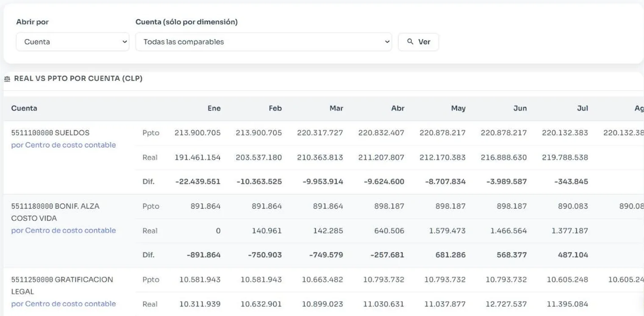Click the Ene column header
Viewport: 644px width, 316px height.
tap(214, 108)
